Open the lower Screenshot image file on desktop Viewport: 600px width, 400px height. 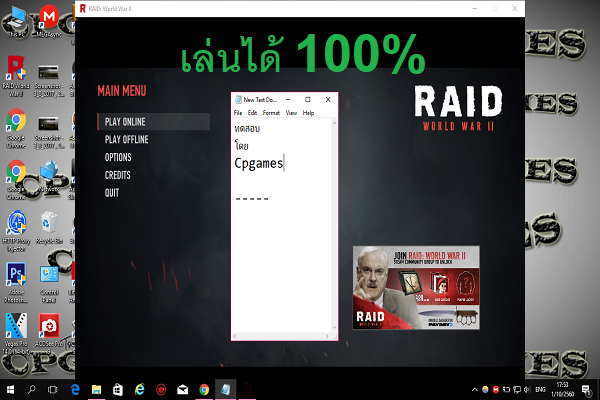[x=49, y=132]
